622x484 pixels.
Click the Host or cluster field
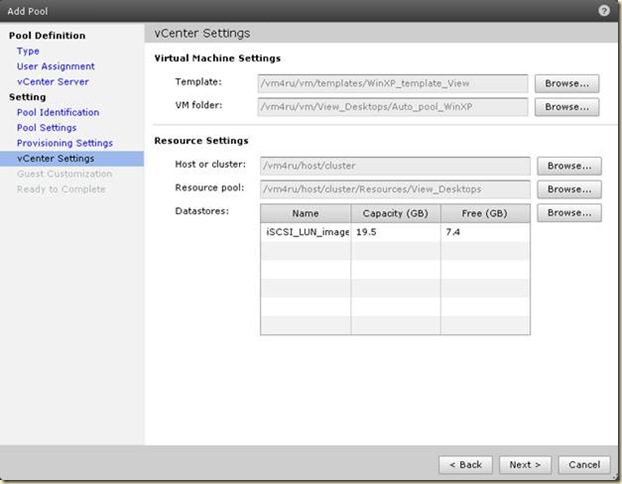point(394,165)
